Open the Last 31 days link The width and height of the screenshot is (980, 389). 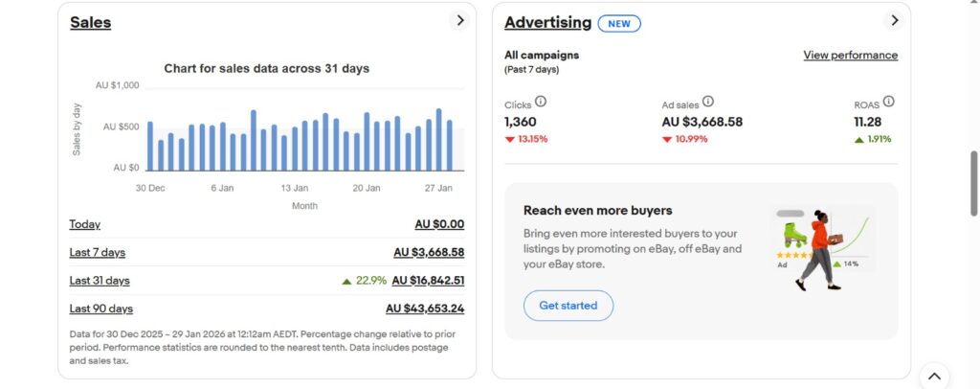[x=100, y=281]
